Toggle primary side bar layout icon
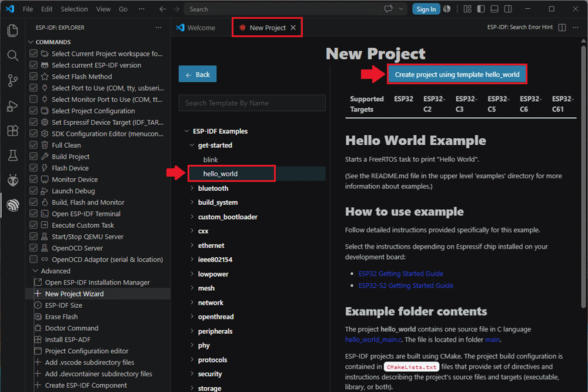Viewport: 588px width, 392px height. click(481, 9)
